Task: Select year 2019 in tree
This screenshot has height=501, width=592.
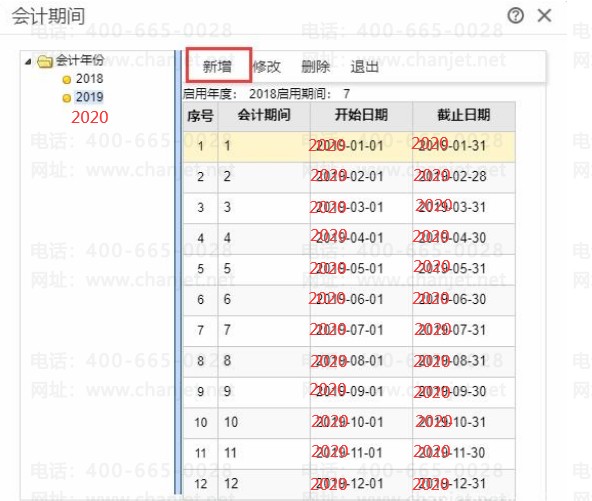Action: click(x=89, y=97)
